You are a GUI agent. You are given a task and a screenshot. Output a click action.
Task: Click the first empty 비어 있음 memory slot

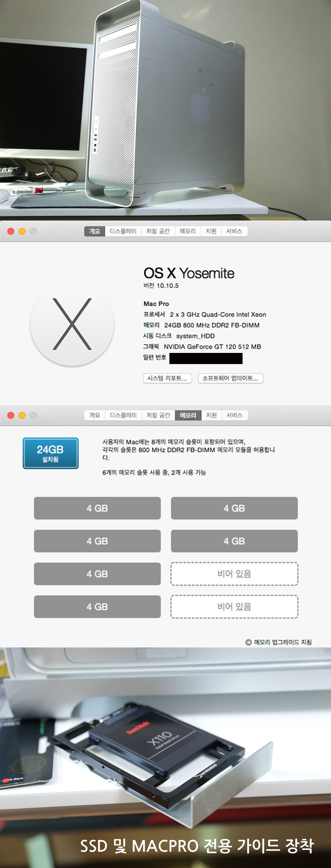tap(234, 574)
